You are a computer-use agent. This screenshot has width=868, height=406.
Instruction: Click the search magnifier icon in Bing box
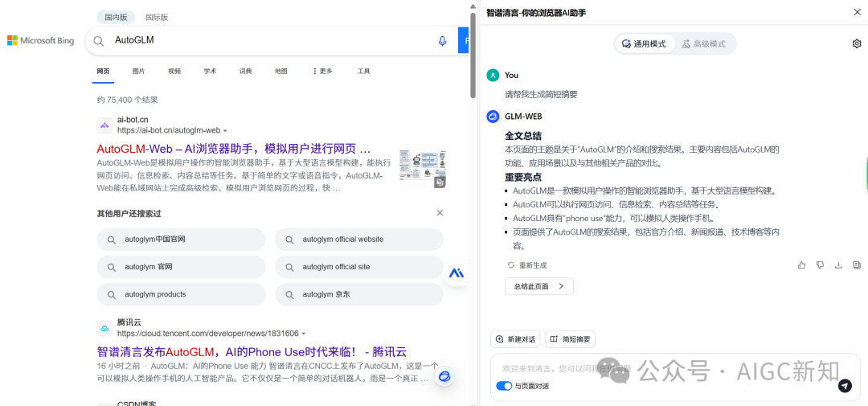pos(99,41)
